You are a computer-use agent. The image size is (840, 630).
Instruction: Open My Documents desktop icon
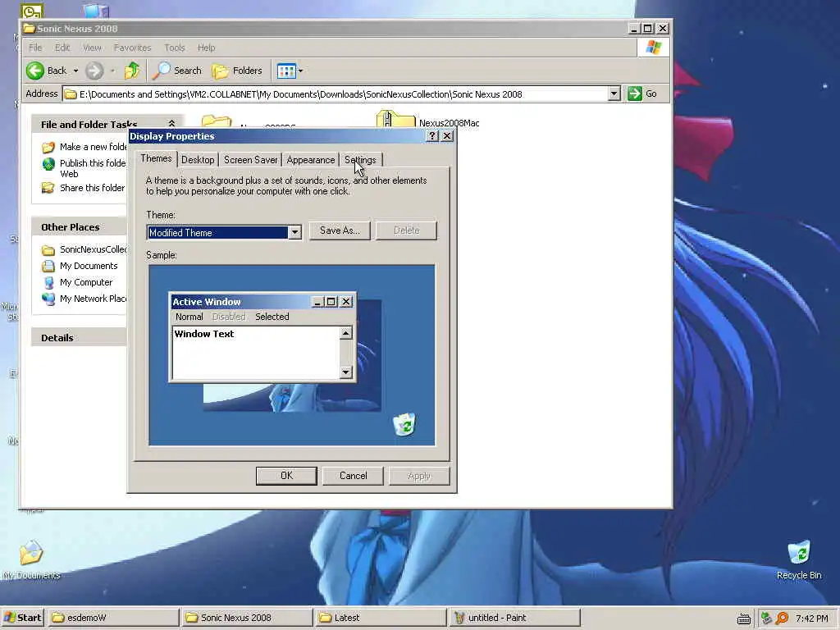[31, 559]
